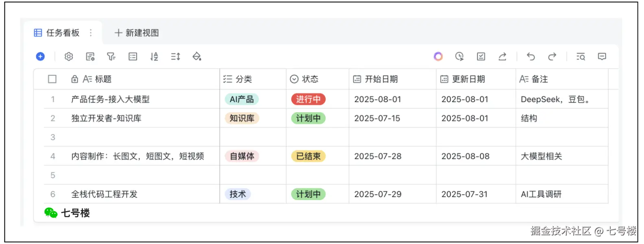Screen dimensions: 644x244
Task: Open the row height setting
Action: pos(176,57)
